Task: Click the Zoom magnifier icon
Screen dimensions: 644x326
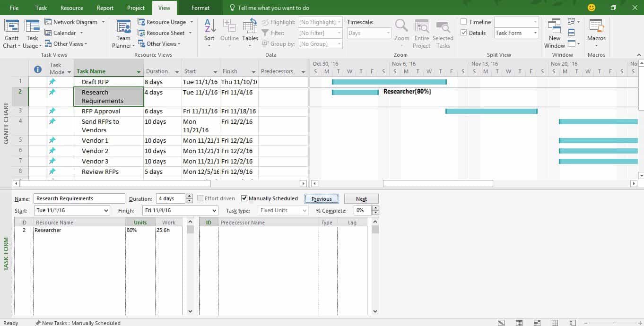Action: (x=401, y=26)
